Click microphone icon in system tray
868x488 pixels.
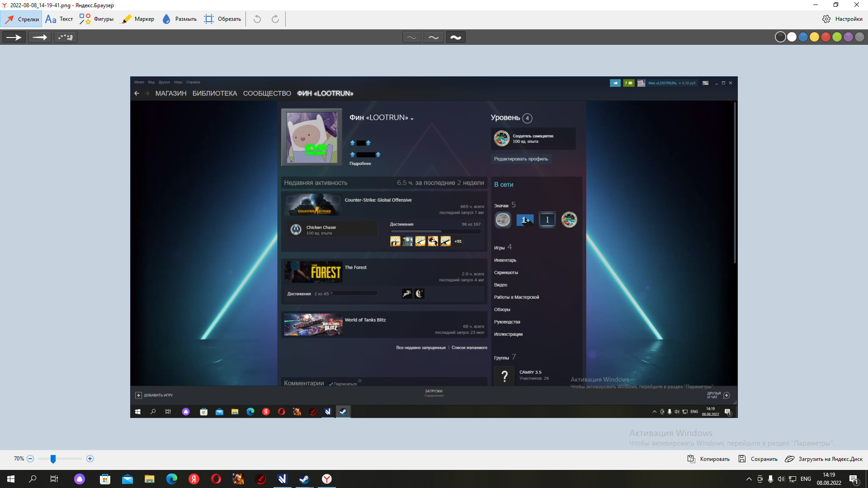[770, 479]
